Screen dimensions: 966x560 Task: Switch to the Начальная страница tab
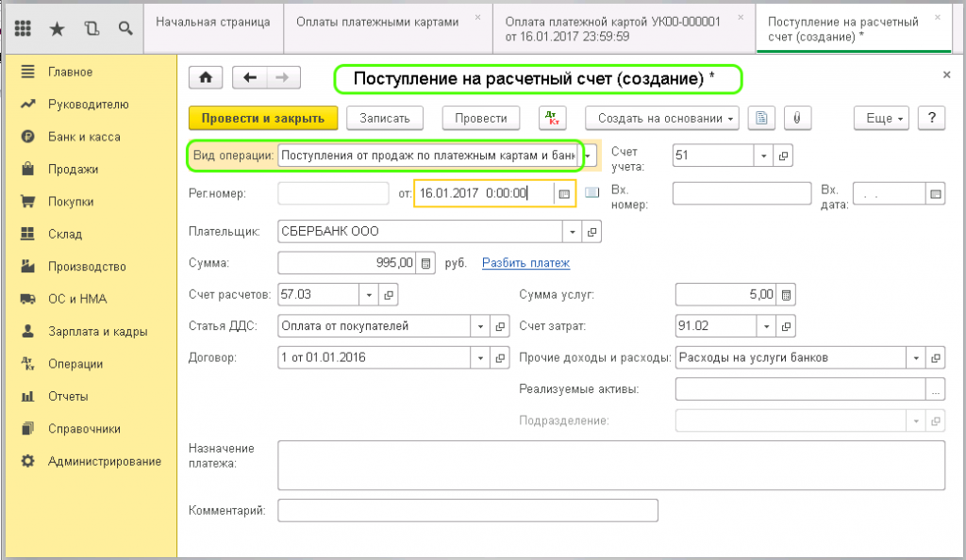(x=213, y=29)
